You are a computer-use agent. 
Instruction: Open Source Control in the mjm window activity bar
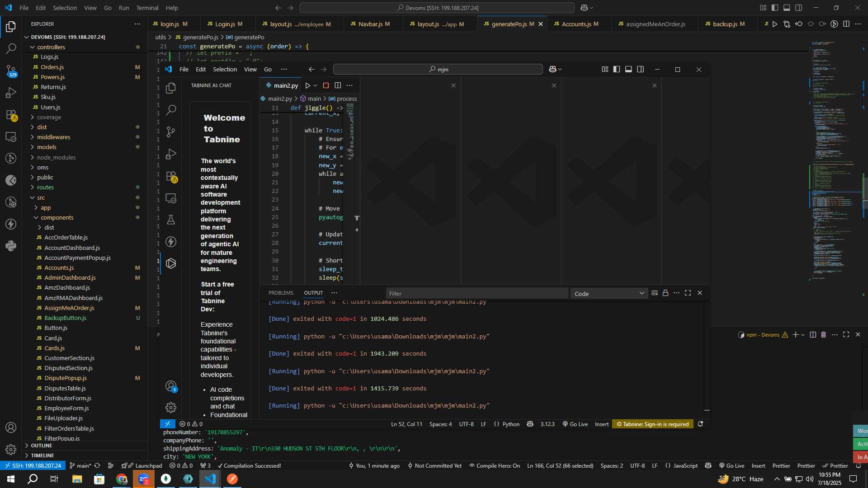(171, 132)
